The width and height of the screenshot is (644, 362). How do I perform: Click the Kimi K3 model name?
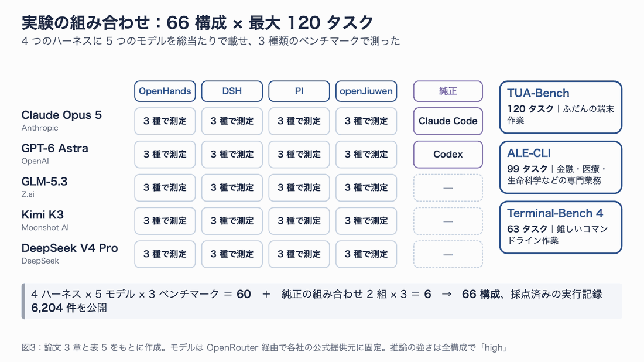(x=42, y=215)
